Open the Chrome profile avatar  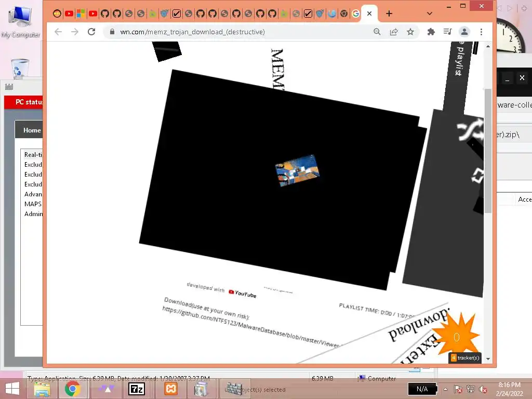[464, 32]
